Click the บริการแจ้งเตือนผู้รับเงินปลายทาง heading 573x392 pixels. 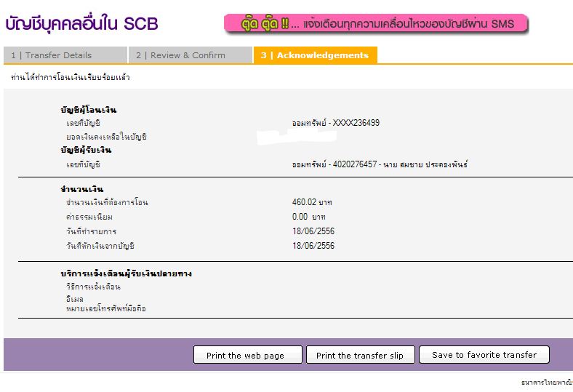click(x=126, y=273)
